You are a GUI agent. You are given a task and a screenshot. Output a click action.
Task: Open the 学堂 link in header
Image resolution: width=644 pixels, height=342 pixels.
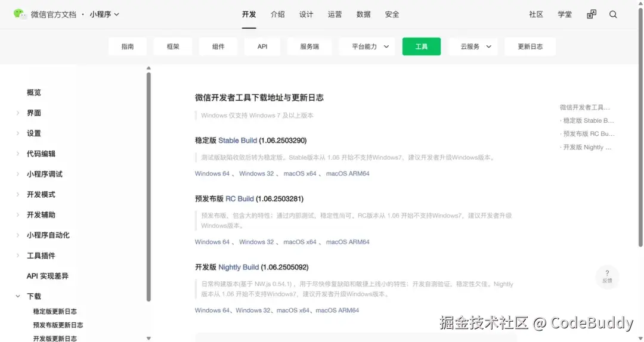[565, 14]
